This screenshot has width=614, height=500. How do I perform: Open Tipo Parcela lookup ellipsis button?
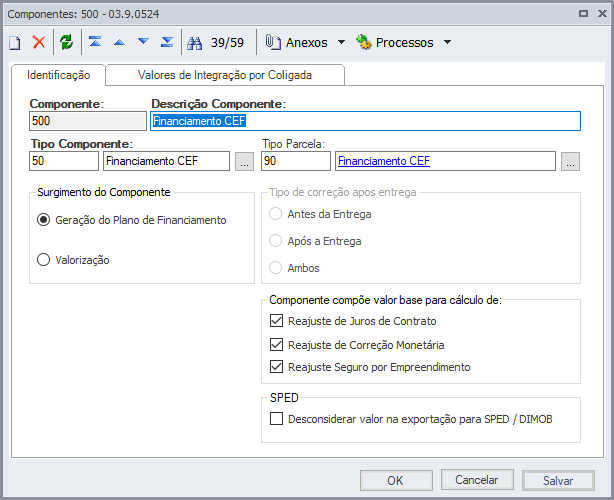point(570,161)
